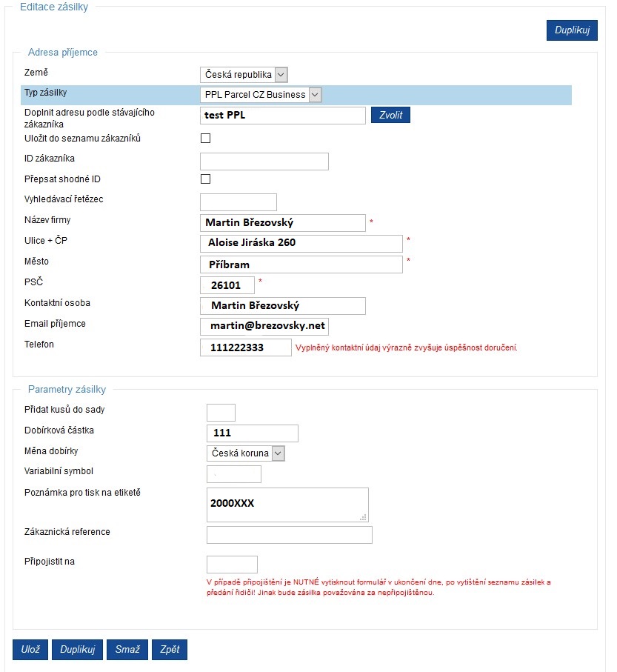Click the Zvolit button
617x672 pixels.
point(390,115)
